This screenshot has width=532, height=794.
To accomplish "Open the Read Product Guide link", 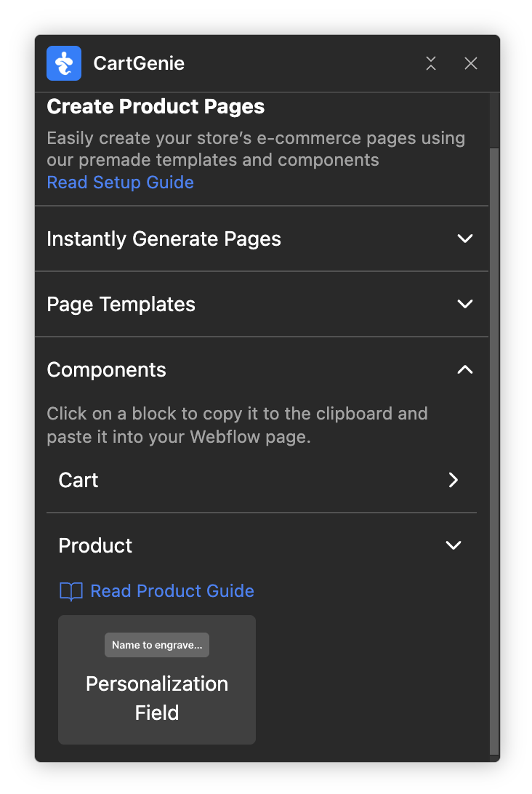I will point(172,591).
